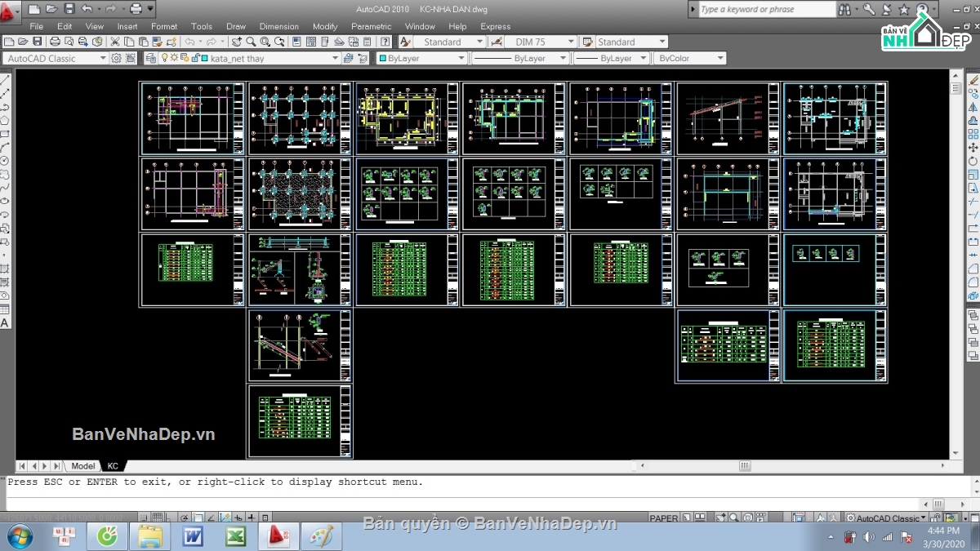Screen dimensions: 980x551
Task: Expand the AutoCAD Classic workspace dropdown
Action: [x=103, y=59]
